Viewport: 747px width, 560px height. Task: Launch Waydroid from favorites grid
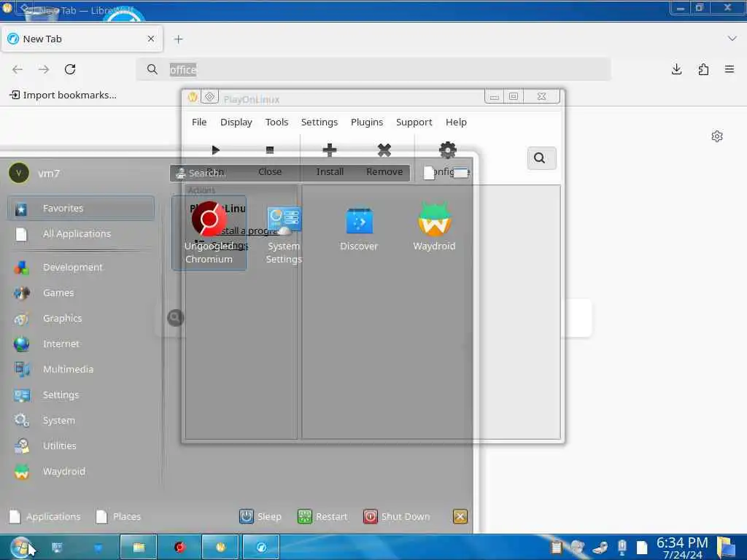point(434,227)
